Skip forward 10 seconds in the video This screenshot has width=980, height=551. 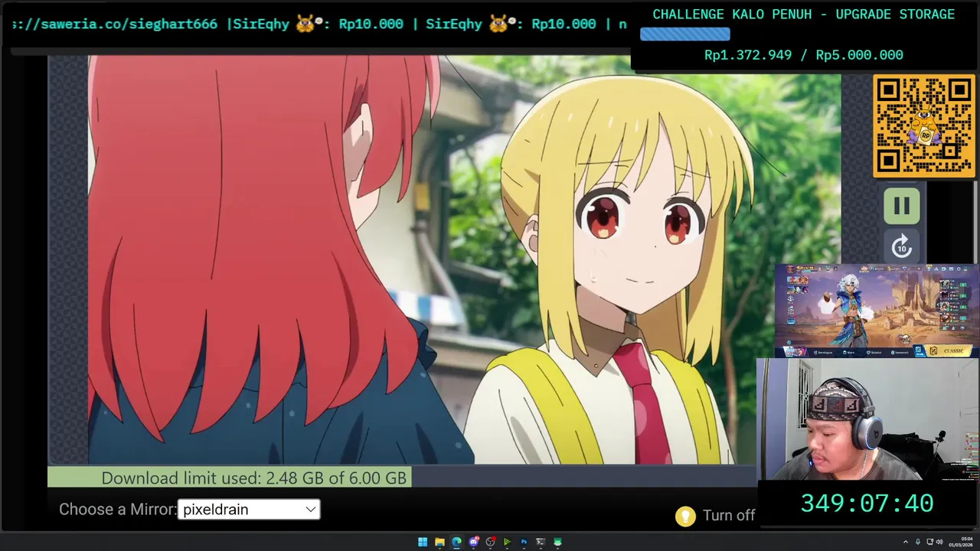(902, 246)
